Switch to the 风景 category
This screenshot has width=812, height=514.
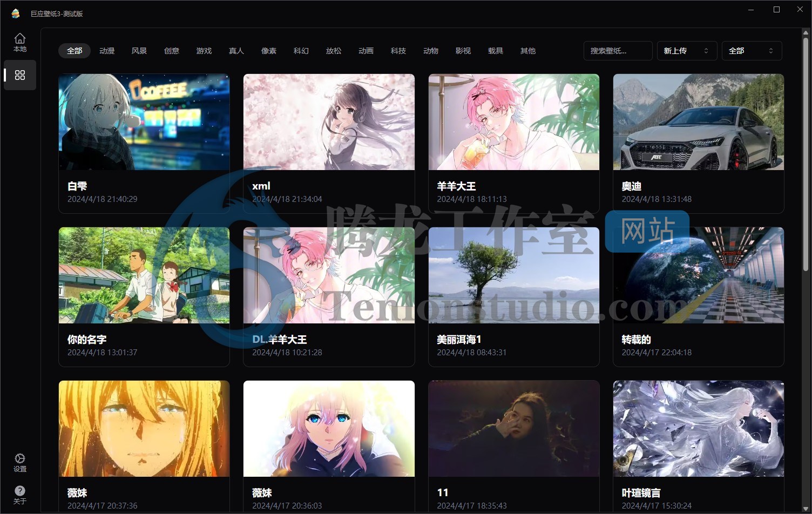point(139,51)
